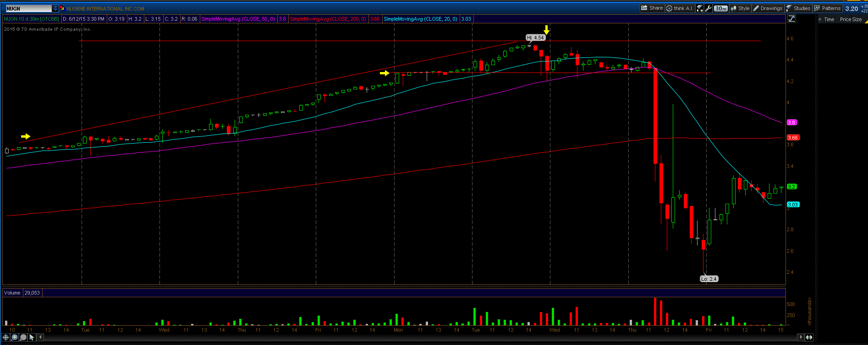The width and height of the screenshot is (868, 345).
Task: Open the Style menu
Action: click(740, 8)
